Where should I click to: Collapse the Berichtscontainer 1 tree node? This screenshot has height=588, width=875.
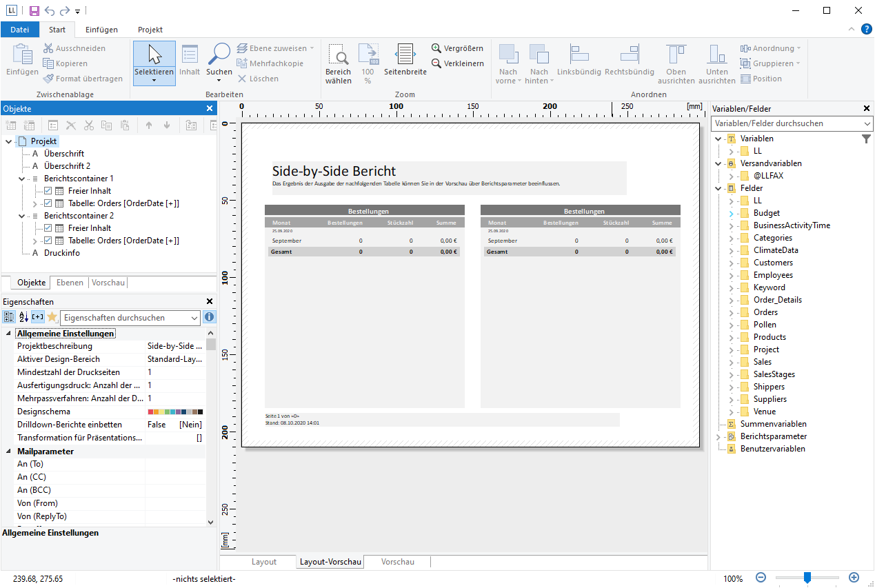click(22, 179)
